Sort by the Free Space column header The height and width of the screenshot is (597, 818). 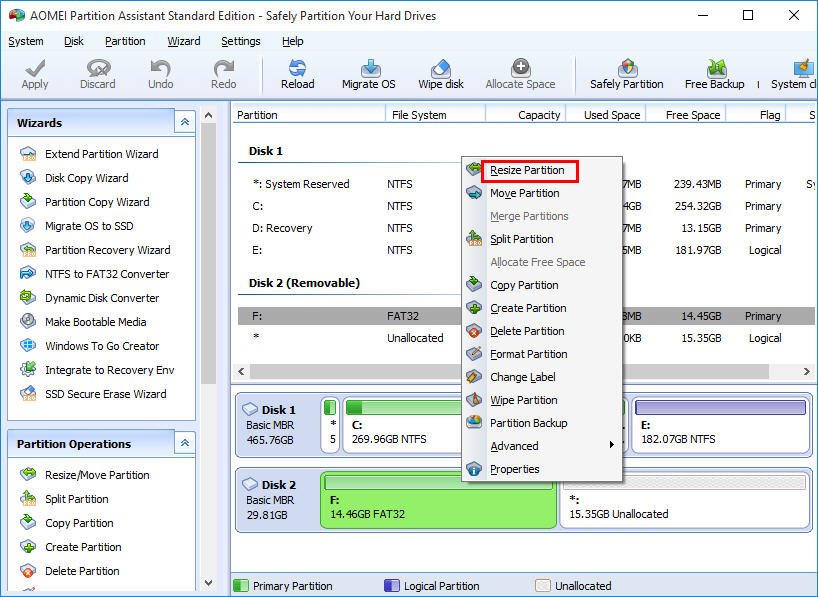coord(687,115)
